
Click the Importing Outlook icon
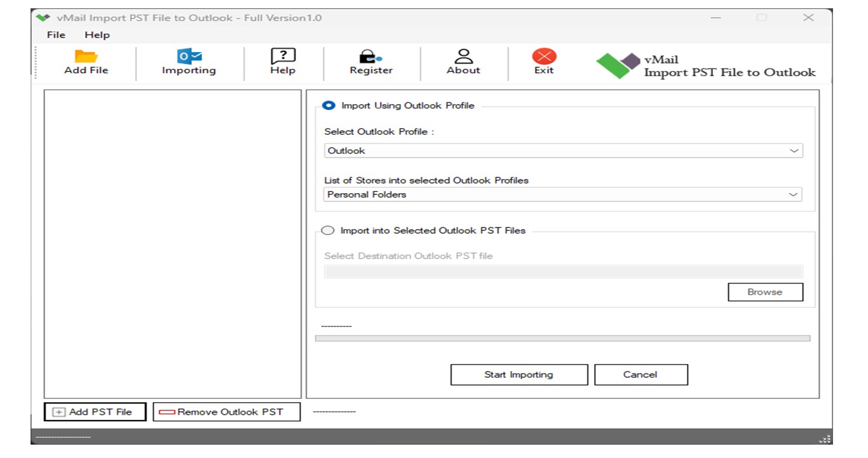189,56
